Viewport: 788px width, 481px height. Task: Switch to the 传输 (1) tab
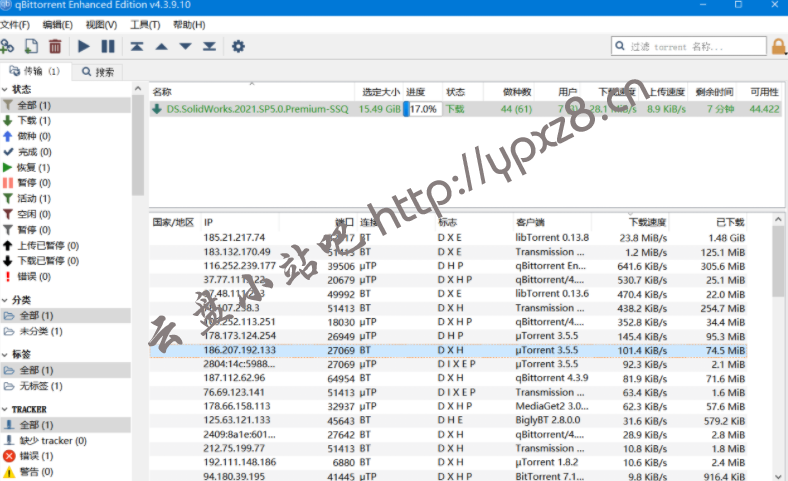pos(35,71)
